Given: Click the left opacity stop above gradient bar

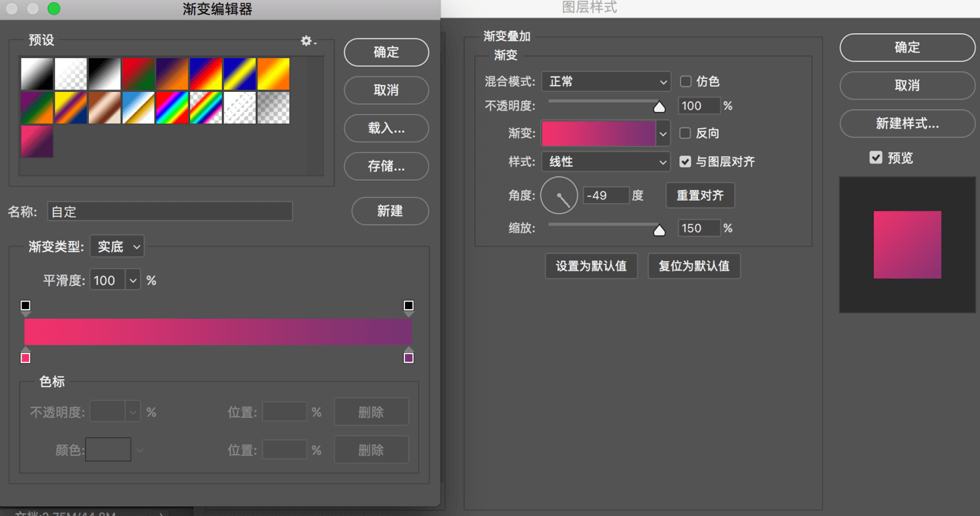Looking at the screenshot, I should click(x=26, y=307).
